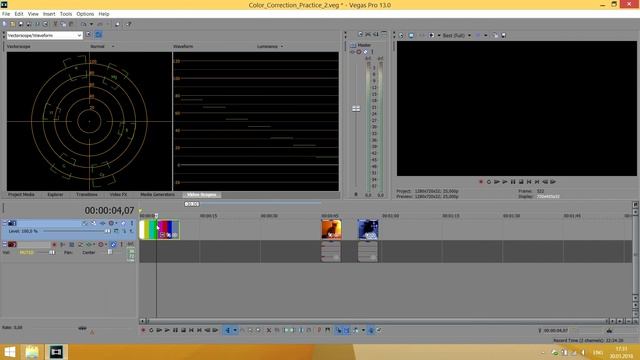Open the waveform Luminance dropdown
The height and width of the screenshot is (360, 640).
tap(270, 47)
